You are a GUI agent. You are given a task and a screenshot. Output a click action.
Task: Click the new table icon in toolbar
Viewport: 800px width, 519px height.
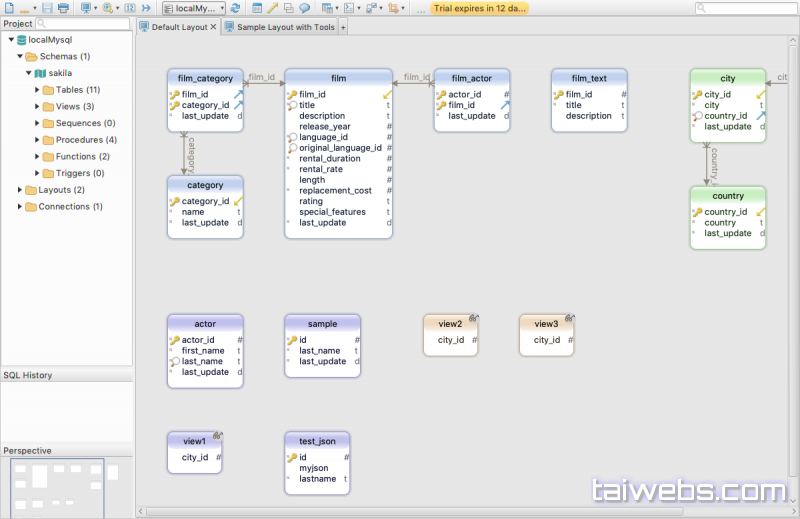point(257,8)
